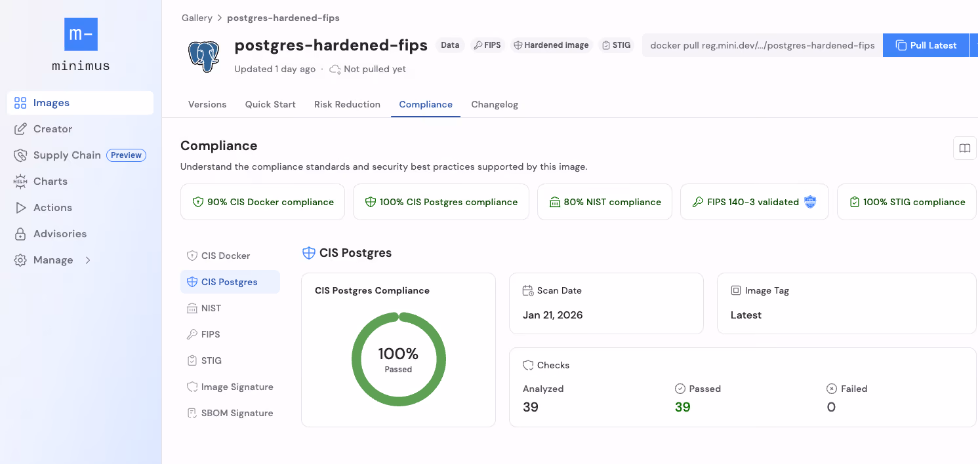This screenshot has width=980, height=464.
Task: Click the 80% NIST compliance card
Action: (605, 202)
